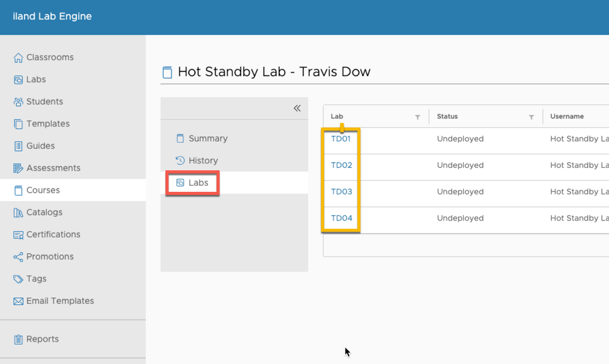Open the Status column filter
Viewport: 609px width, 364px height.
click(x=531, y=117)
